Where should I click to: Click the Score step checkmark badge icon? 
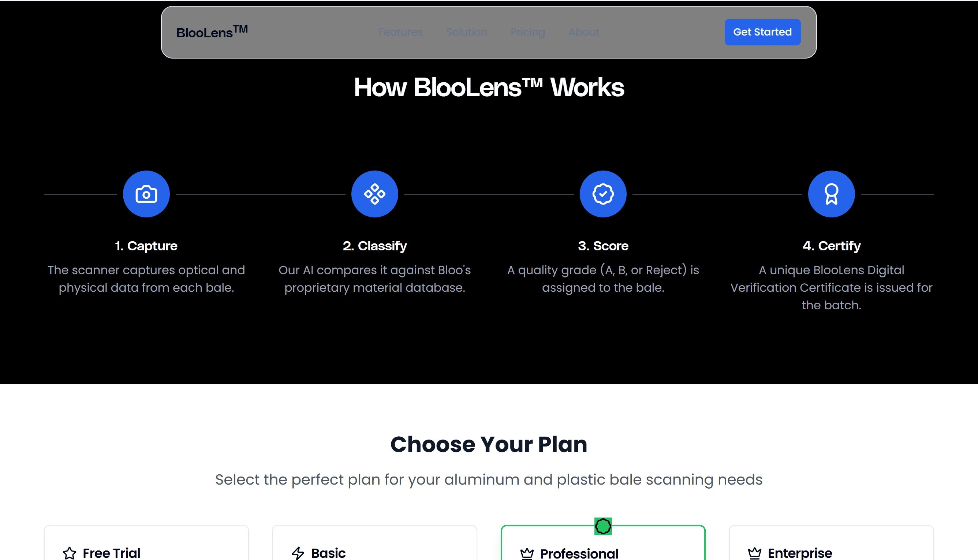pos(603,194)
